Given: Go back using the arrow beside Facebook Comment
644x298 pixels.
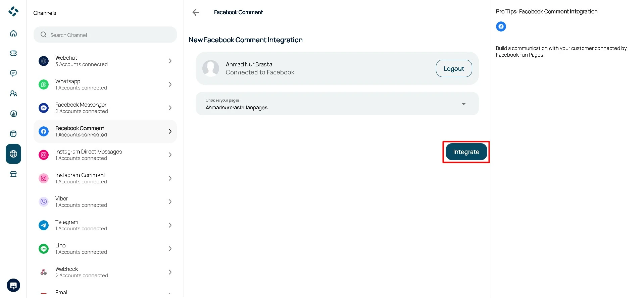Looking at the screenshot, I should coord(196,12).
